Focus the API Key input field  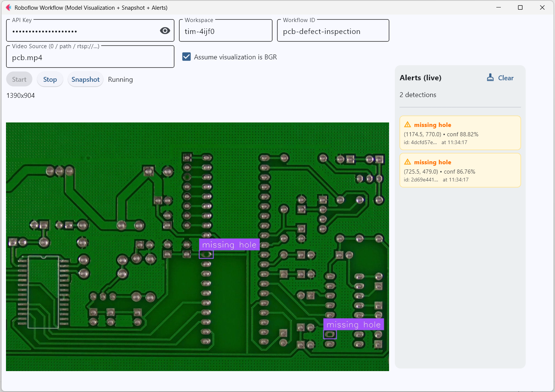(82, 31)
